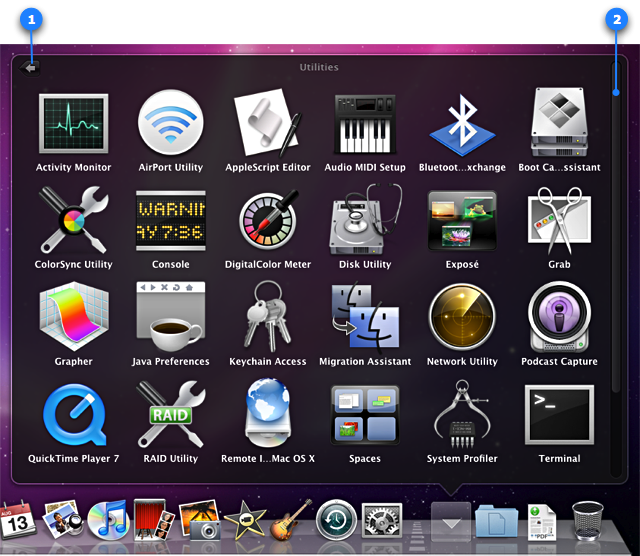Open System Preferences from the Dock
Viewport: 640px width, 556px height.
(382, 522)
